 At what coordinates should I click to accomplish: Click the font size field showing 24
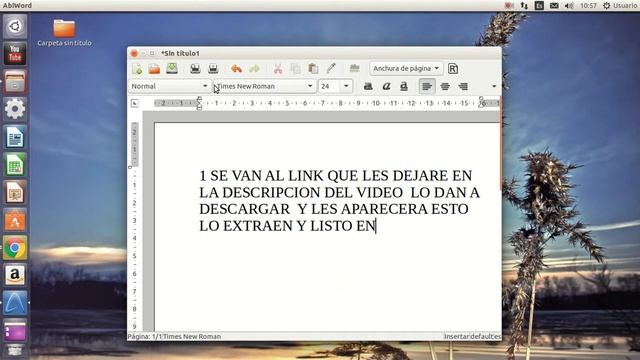coord(329,86)
